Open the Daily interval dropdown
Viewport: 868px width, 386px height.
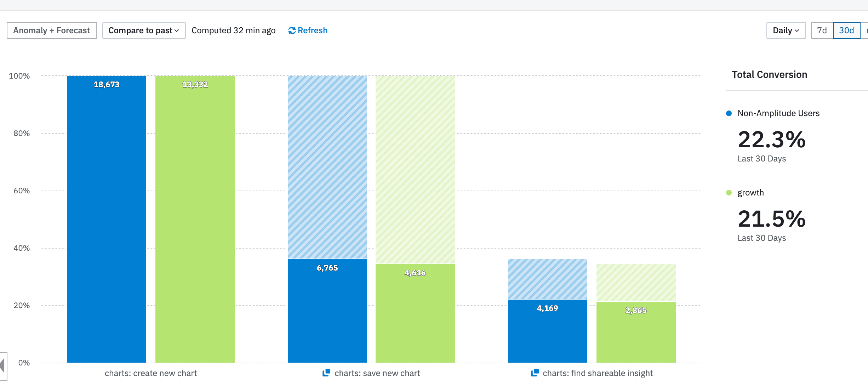[786, 30]
